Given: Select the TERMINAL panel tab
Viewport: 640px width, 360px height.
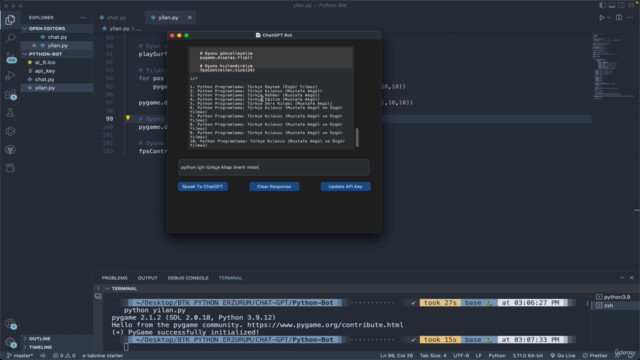Looking at the screenshot, I should (230, 278).
